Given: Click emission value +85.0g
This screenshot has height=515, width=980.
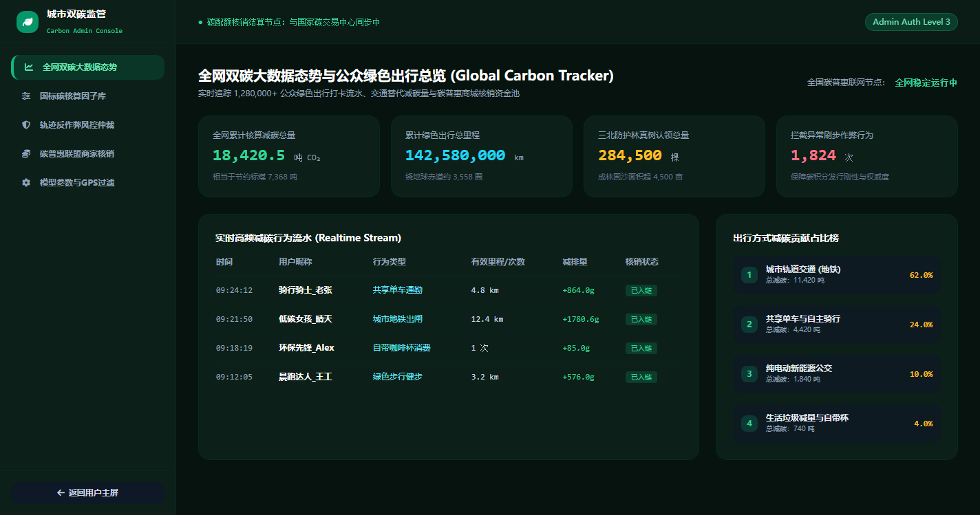Looking at the screenshot, I should pos(576,349).
